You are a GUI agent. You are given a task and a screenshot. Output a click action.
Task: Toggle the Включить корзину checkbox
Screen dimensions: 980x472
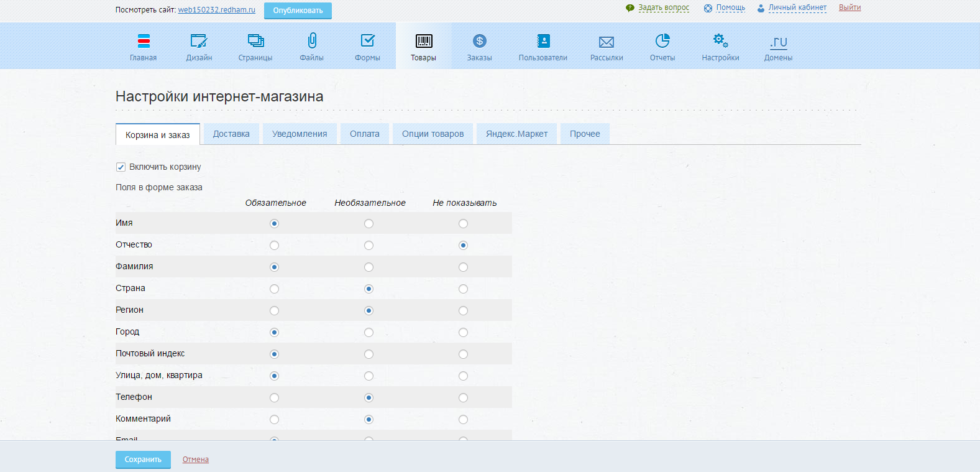[x=121, y=167]
